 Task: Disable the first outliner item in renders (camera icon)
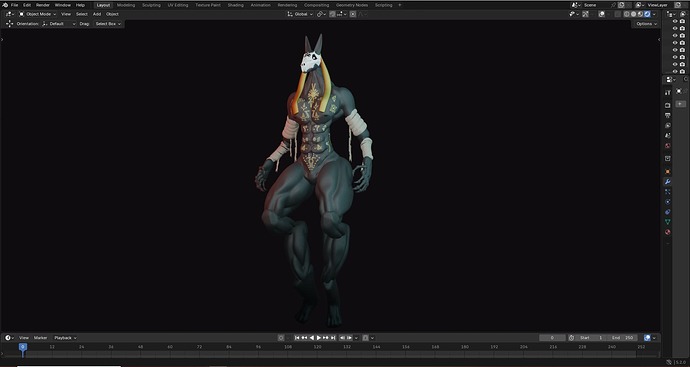point(682,21)
